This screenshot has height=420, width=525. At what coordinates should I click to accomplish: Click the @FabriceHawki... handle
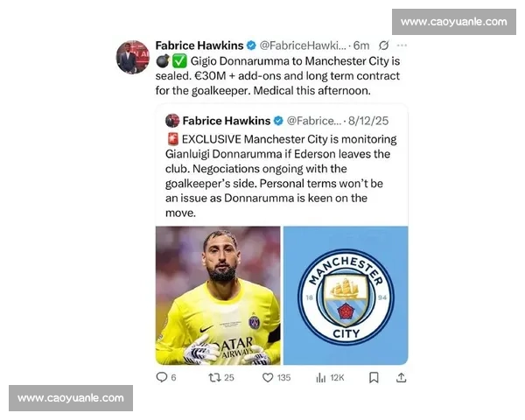pos(303,45)
